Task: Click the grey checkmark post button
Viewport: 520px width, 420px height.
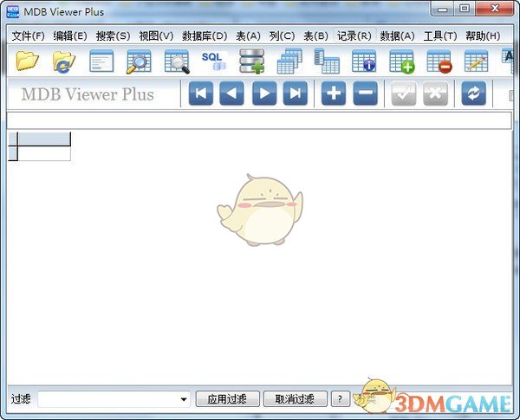Action: (x=404, y=94)
